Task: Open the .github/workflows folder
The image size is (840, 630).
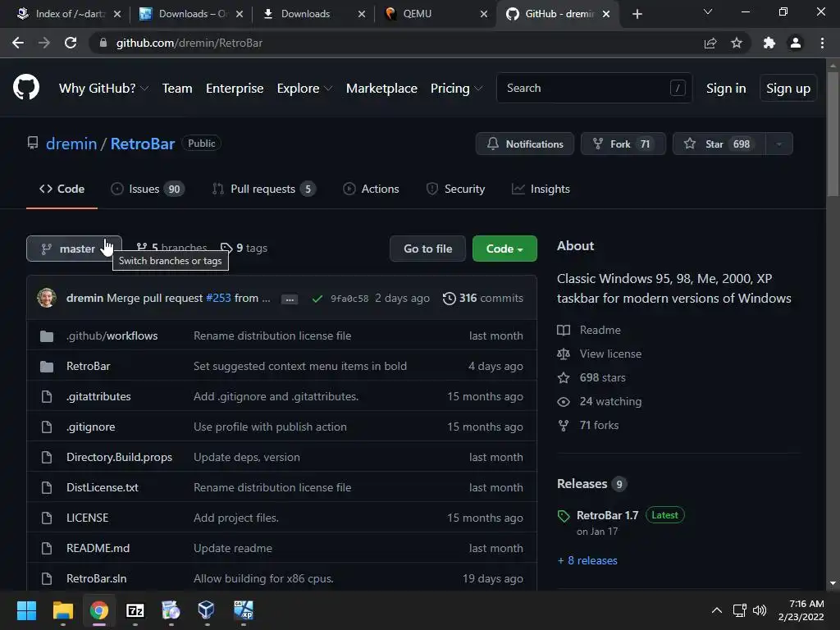Action: click(112, 336)
